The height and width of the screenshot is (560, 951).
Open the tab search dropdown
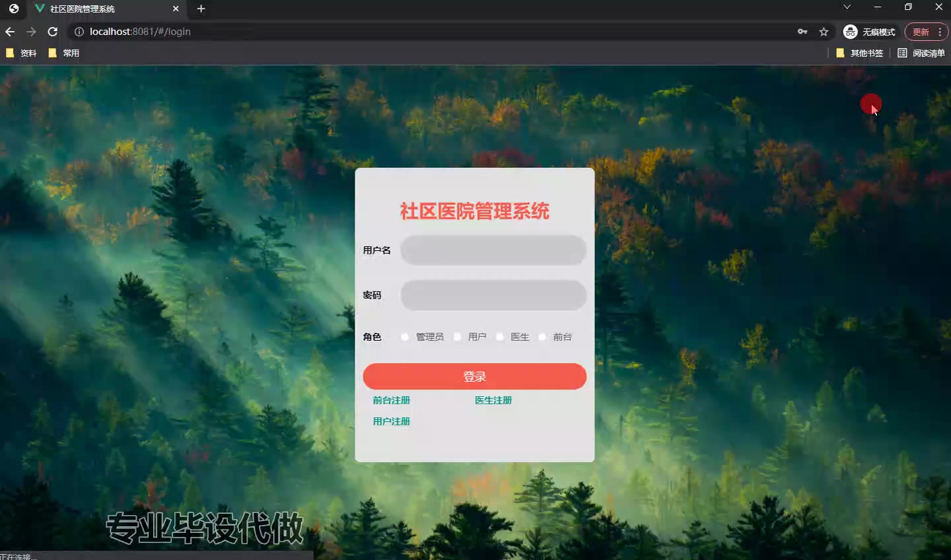[x=847, y=7]
